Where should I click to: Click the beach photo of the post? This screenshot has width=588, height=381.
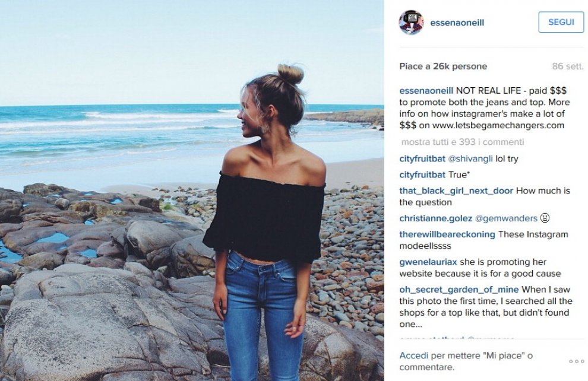coord(192,190)
